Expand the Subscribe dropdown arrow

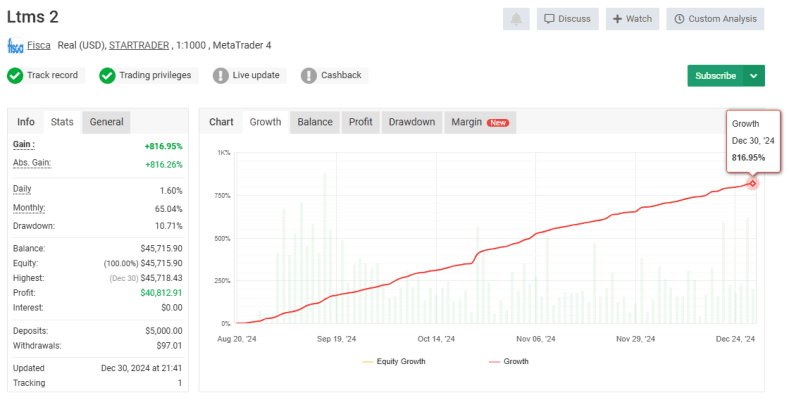(x=755, y=76)
